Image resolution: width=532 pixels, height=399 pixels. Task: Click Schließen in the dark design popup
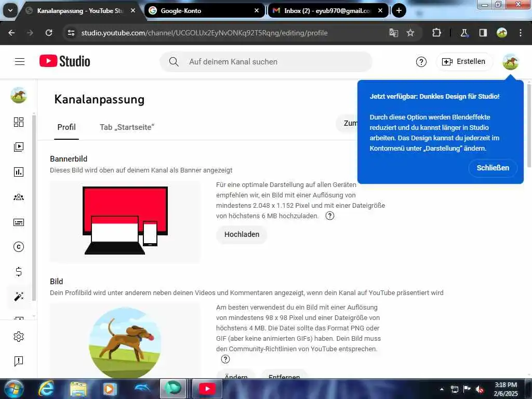coord(493,168)
